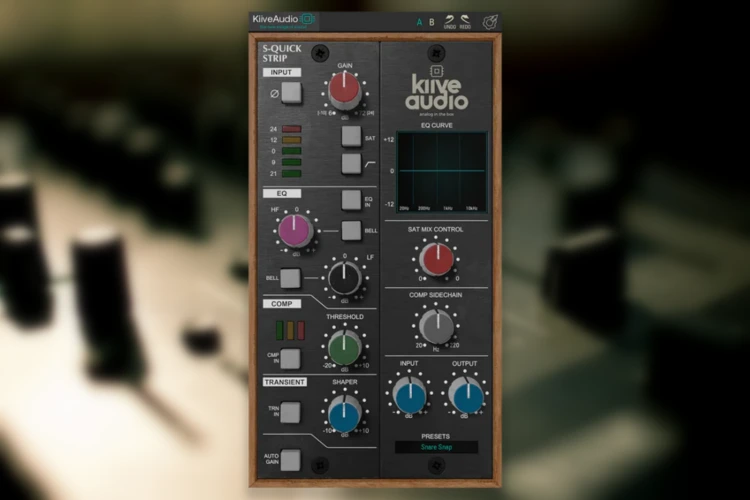
Task: Toggle the TRN IN button
Action: 290,412
